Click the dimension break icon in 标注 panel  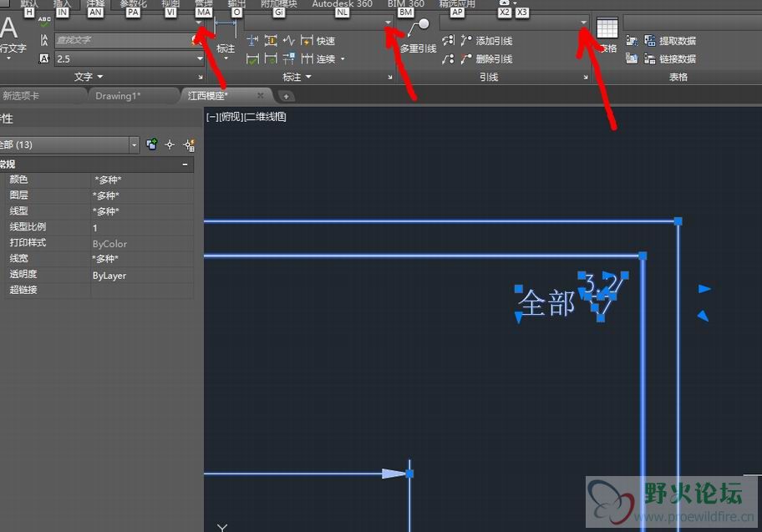(x=252, y=40)
